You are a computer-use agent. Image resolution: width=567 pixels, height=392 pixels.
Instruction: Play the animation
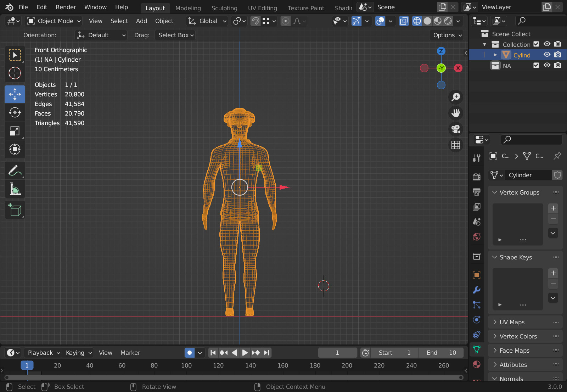point(245,353)
